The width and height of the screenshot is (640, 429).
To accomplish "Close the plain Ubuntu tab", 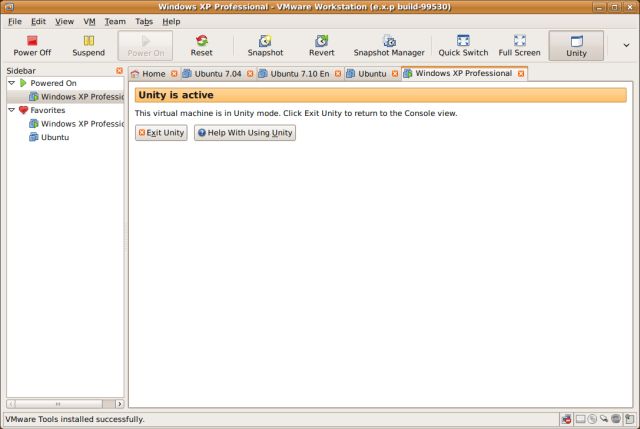I will (x=395, y=74).
